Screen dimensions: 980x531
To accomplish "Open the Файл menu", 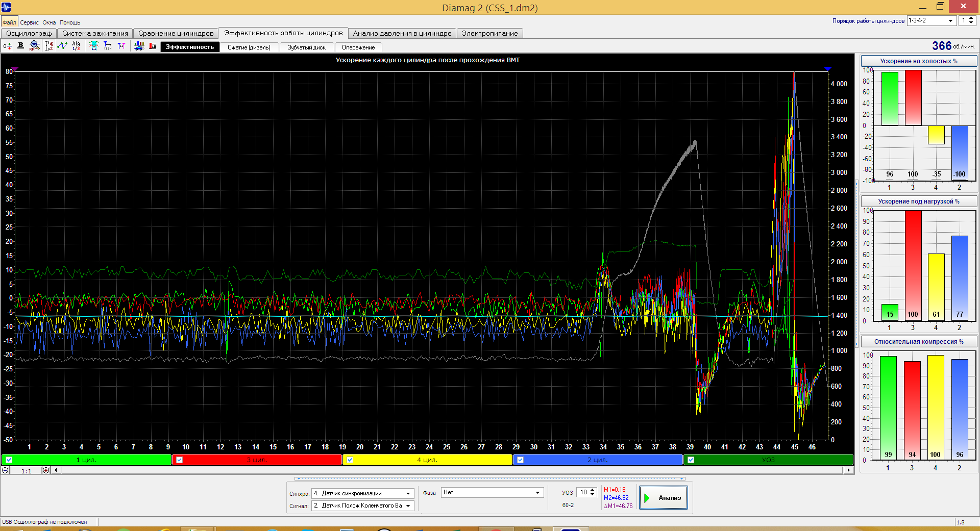I will click(x=9, y=22).
